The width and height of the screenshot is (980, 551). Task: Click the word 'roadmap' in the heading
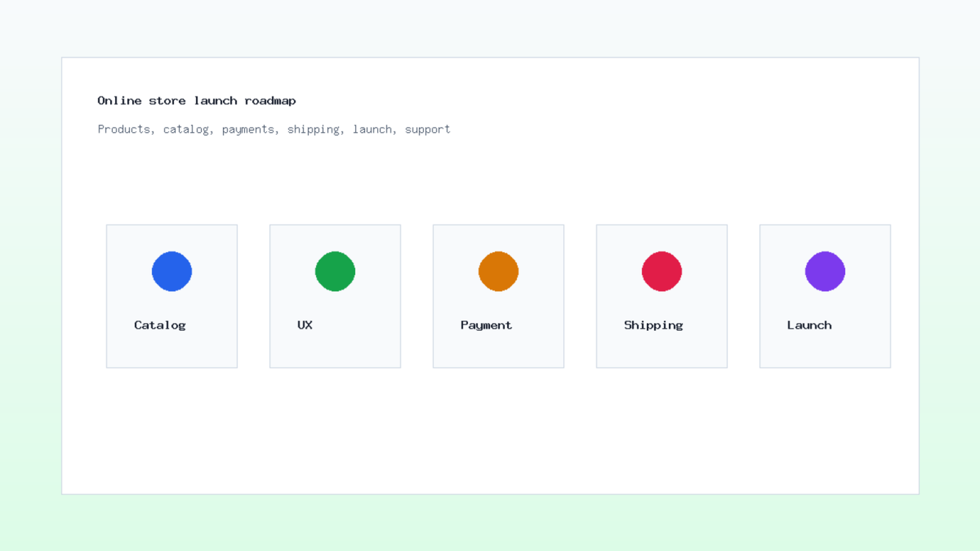(x=270, y=101)
